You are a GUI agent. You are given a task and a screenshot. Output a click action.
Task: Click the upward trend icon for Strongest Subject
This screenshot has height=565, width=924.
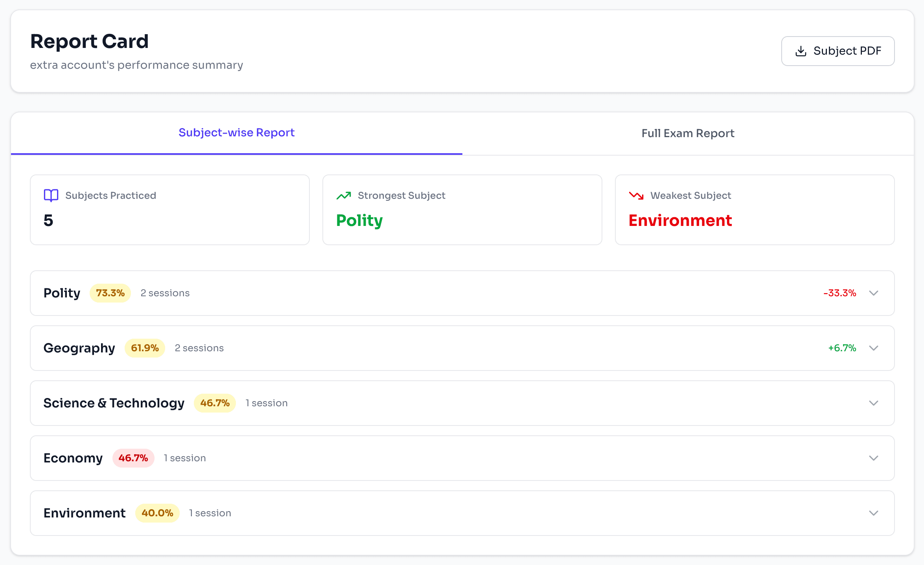coord(343,195)
